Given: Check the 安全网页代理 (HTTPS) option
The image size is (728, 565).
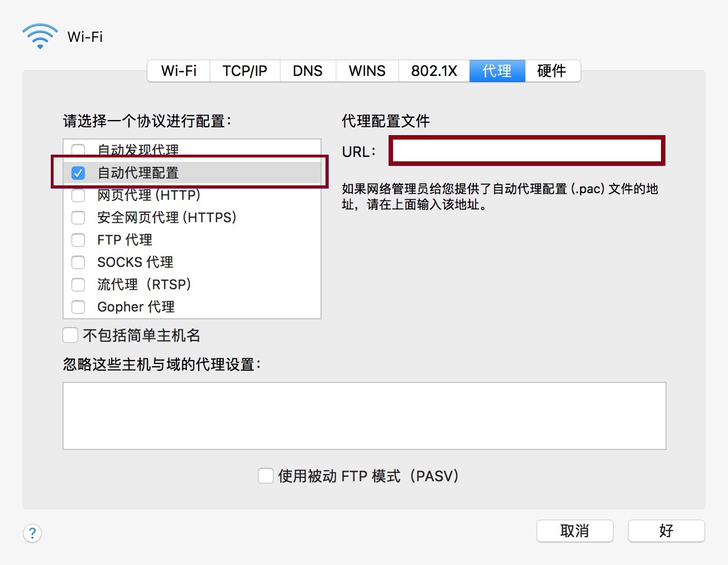Looking at the screenshot, I should click(x=78, y=218).
